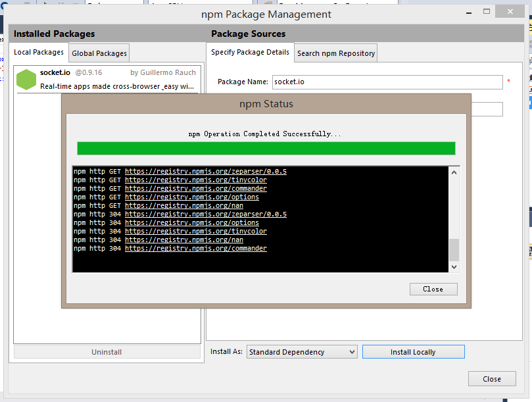This screenshot has height=402, width=532.
Task: Open the 304 tinycolor registry link
Action: click(195, 232)
